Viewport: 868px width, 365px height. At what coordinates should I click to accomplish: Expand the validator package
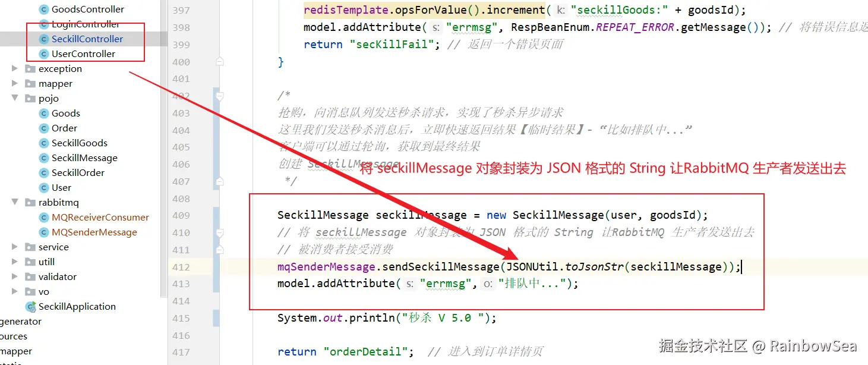click(15, 277)
